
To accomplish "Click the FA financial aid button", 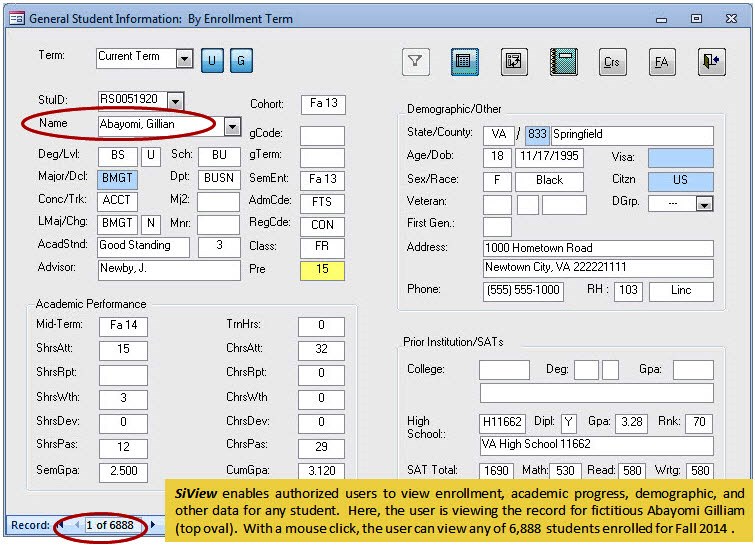I will [x=661, y=61].
